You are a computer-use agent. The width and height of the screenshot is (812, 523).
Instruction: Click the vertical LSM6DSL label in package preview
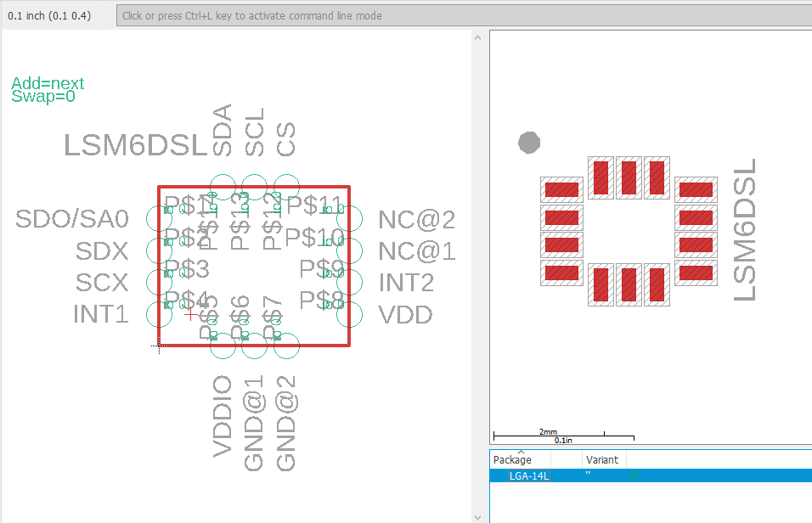pos(745,230)
